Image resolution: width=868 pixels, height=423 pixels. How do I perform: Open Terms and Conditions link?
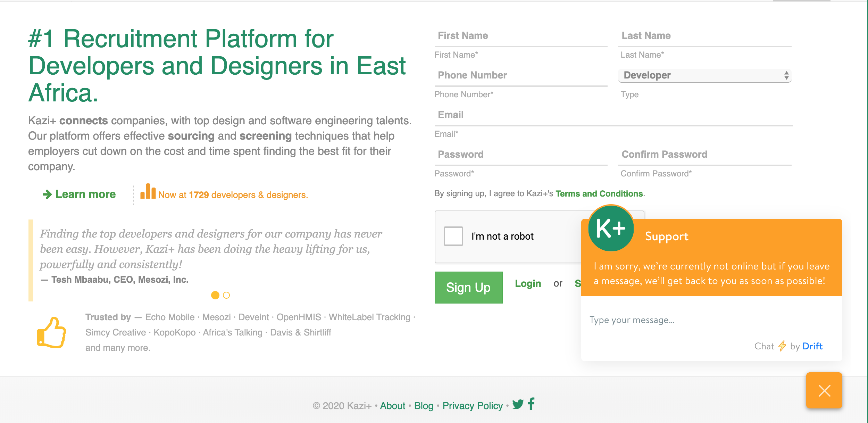(x=599, y=194)
